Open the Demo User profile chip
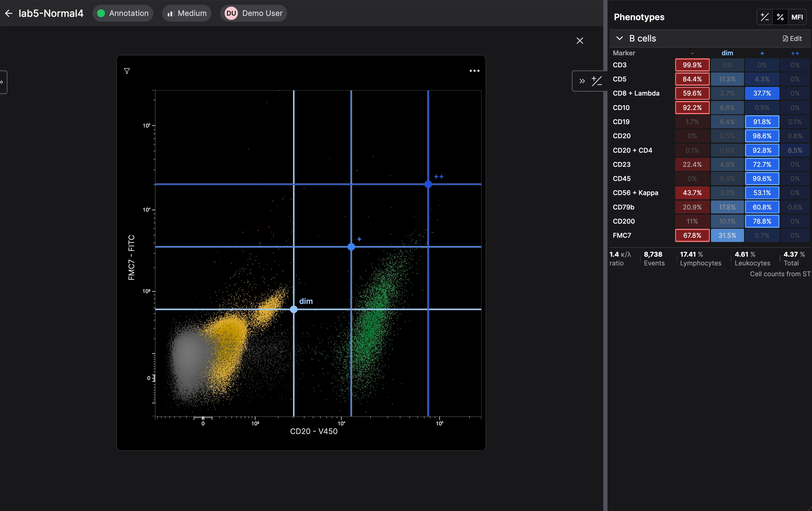Viewport: 812px width, 511px height. tap(253, 13)
